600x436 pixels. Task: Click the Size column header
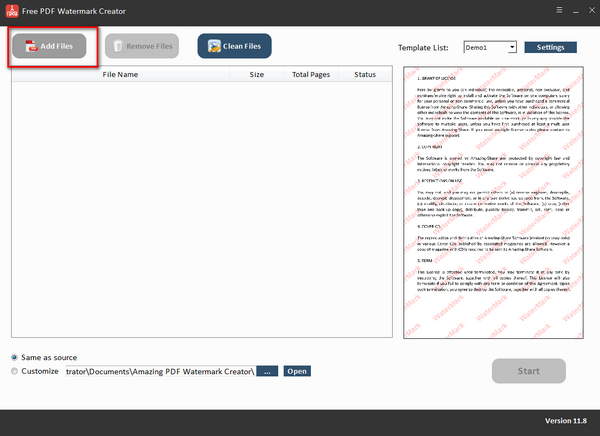pyautogui.click(x=257, y=75)
